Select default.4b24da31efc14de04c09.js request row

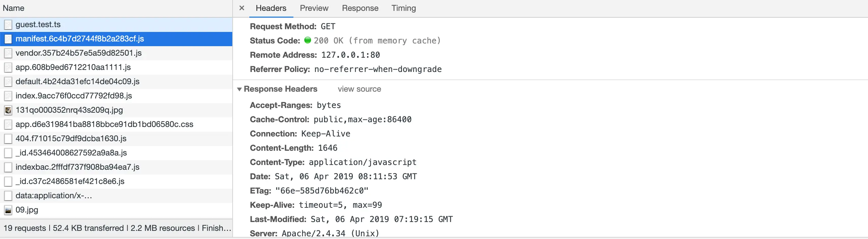coord(77,81)
